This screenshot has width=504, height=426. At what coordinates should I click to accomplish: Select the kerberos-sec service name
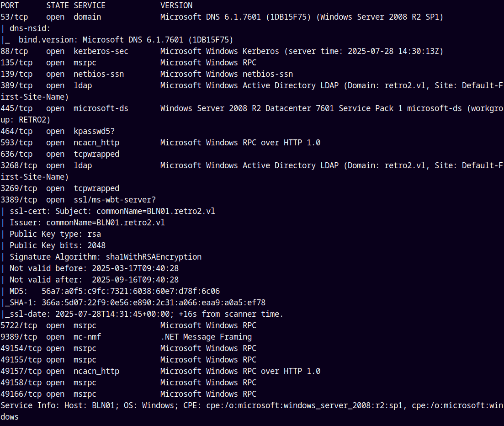pyautogui.click(x=101, y=51)
